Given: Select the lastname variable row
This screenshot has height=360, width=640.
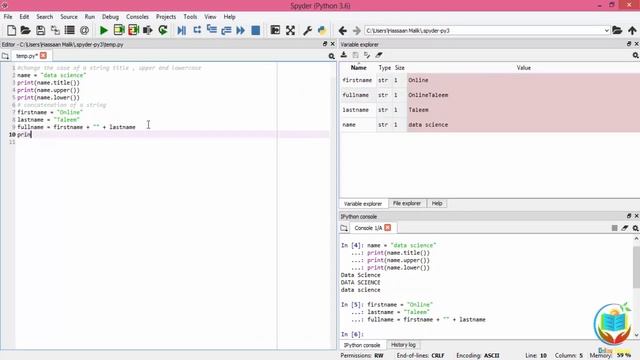Looking at the screenshot, I should (x=490, y=110).
